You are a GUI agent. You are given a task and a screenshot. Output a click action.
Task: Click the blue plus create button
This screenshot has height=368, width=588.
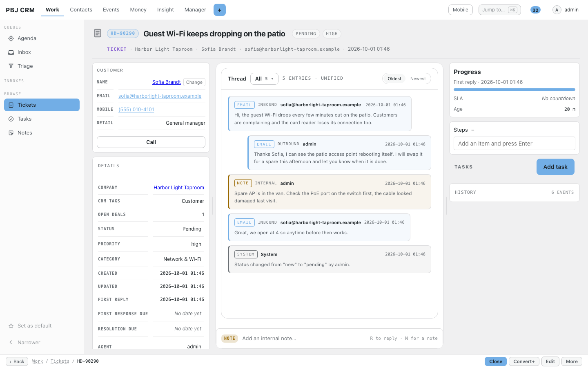coord(220,10)
